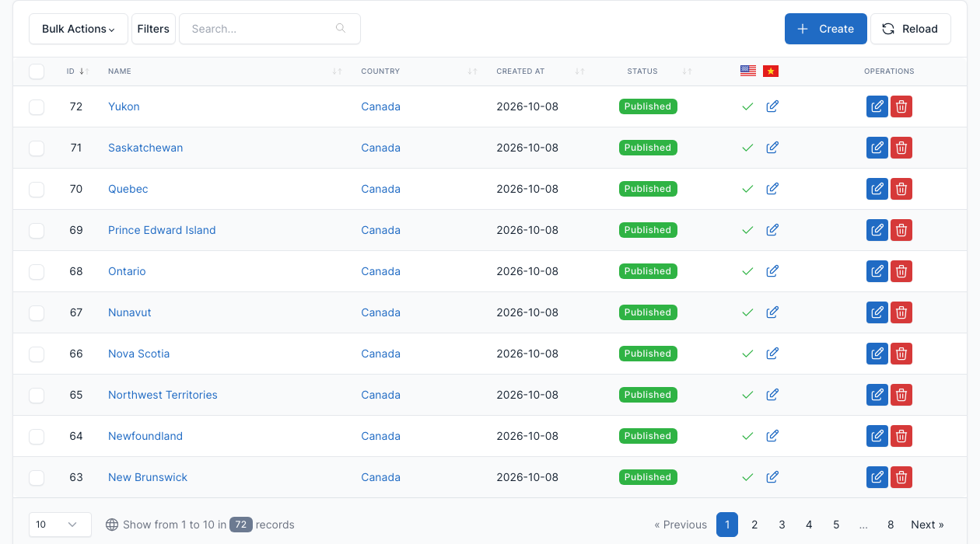
Task: Click the Vietnam flag language icon
Action: click(x=771, y=71)
